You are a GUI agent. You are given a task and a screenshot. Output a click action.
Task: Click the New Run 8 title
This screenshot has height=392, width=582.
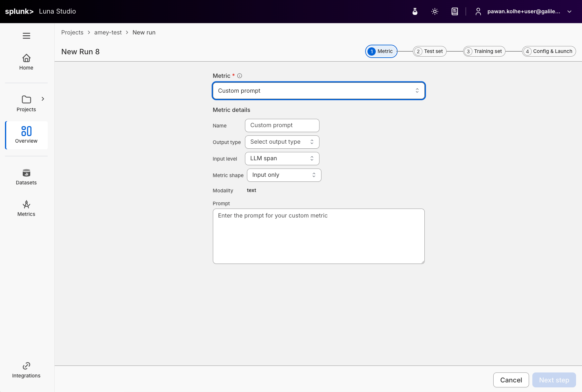coord(80,52)
